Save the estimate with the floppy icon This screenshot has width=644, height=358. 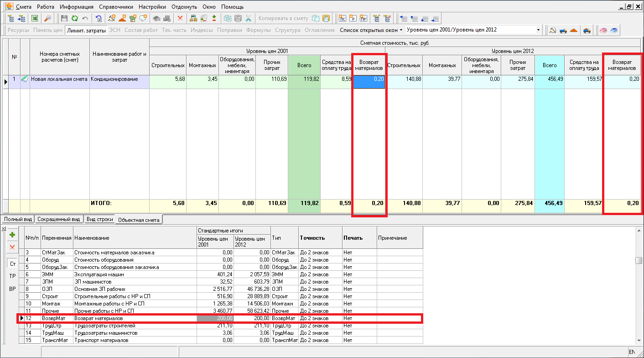point(64,19)
